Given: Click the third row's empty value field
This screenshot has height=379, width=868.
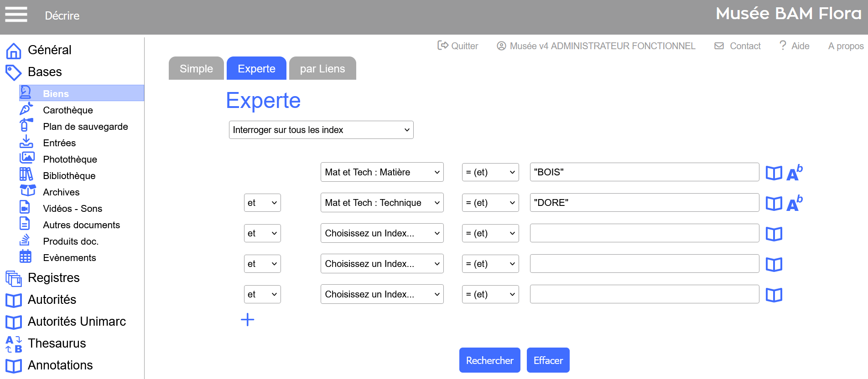Looking at the screenshot, I should (x=644, y=233).
